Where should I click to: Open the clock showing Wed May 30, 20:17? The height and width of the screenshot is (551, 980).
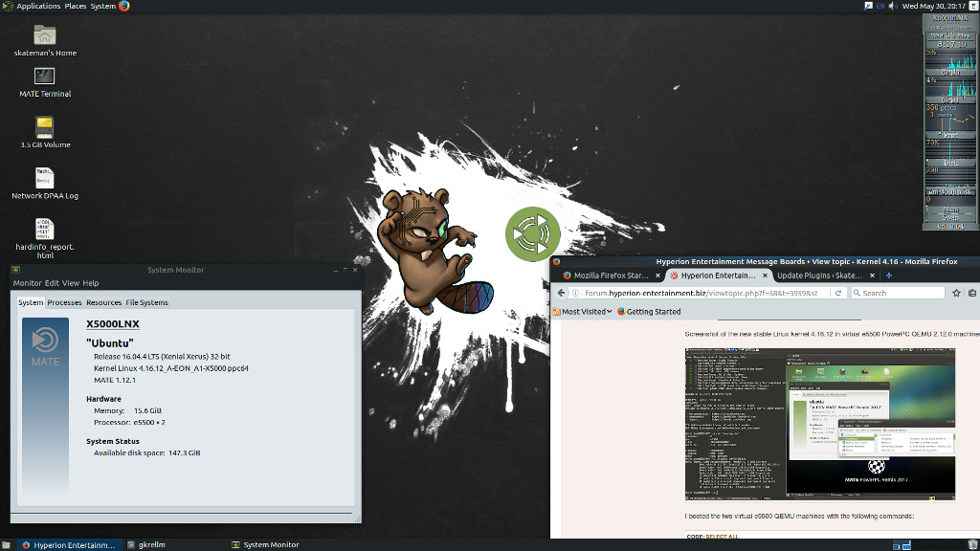[x=934, y=7]
